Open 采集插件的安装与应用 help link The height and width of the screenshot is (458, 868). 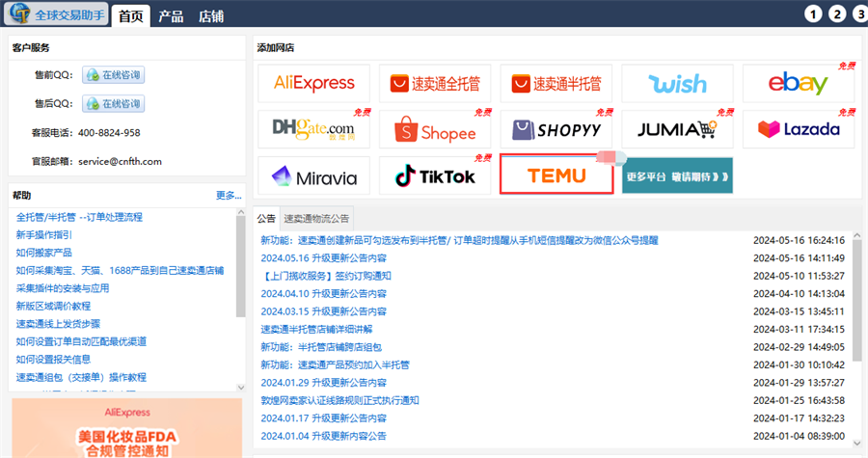(63, 288)
